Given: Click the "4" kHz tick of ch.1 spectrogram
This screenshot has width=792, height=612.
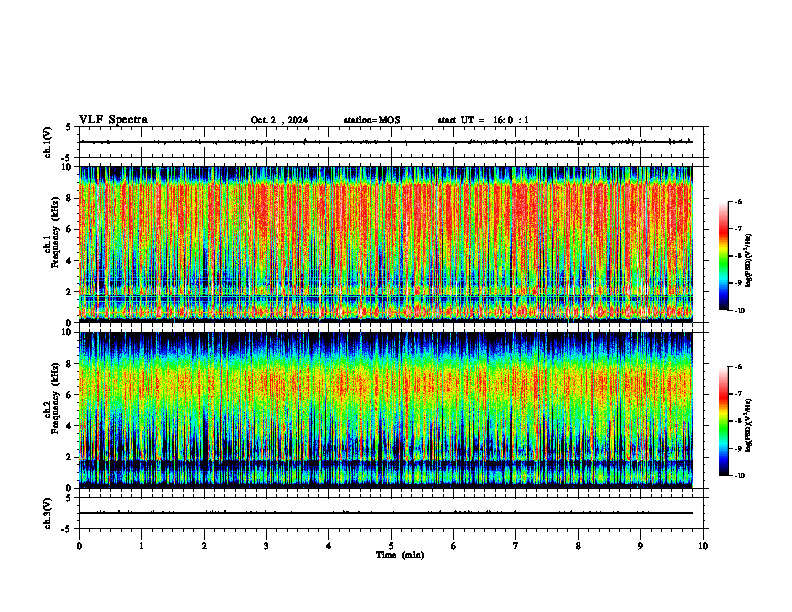Looking at the screenshot, I should (70, 261).
